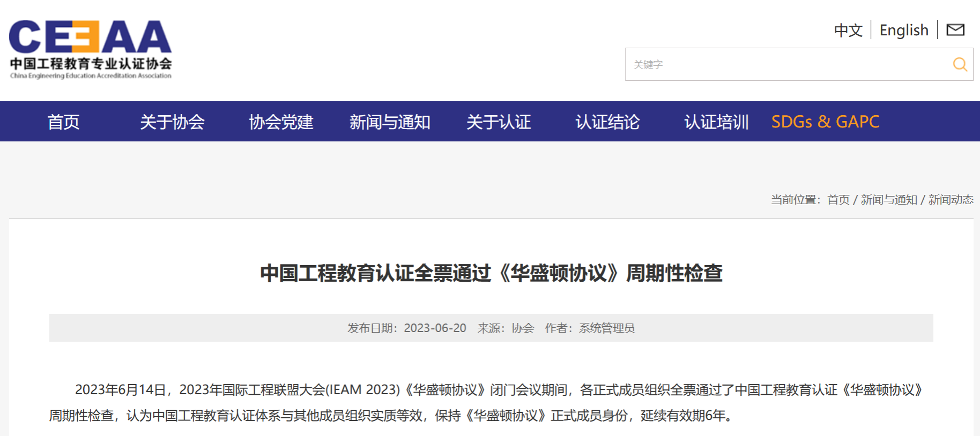This screenshot has height=436, width=980.
Task: Select 认证培训 in the navigation bar
Action: coord(716,122)
